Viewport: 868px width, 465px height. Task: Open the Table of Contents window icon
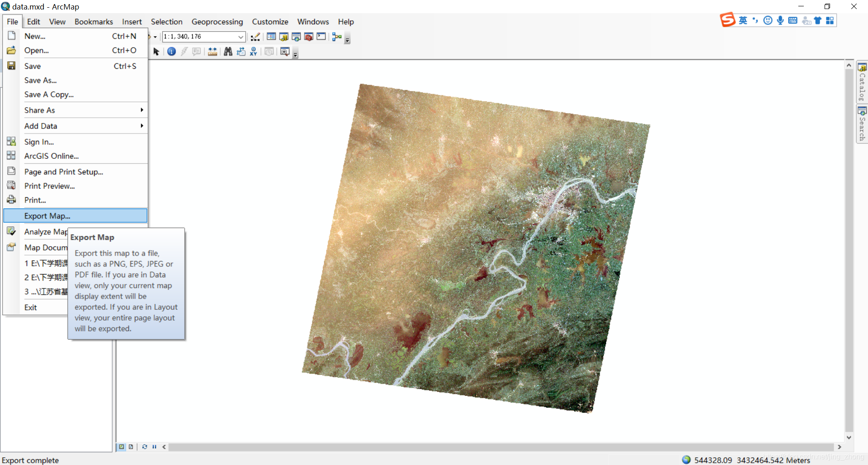[271, 37]
